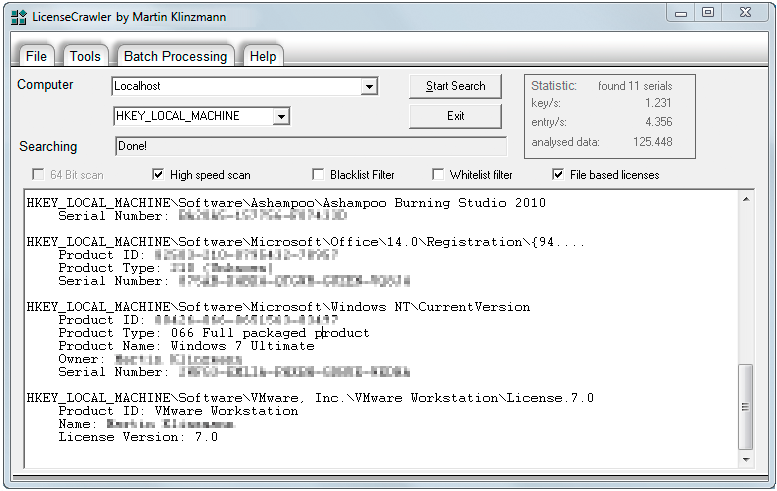Image resolution: width=777 pixels, height=491 pixels.
Task: Select the Help tab
Action: click(263, 56)
